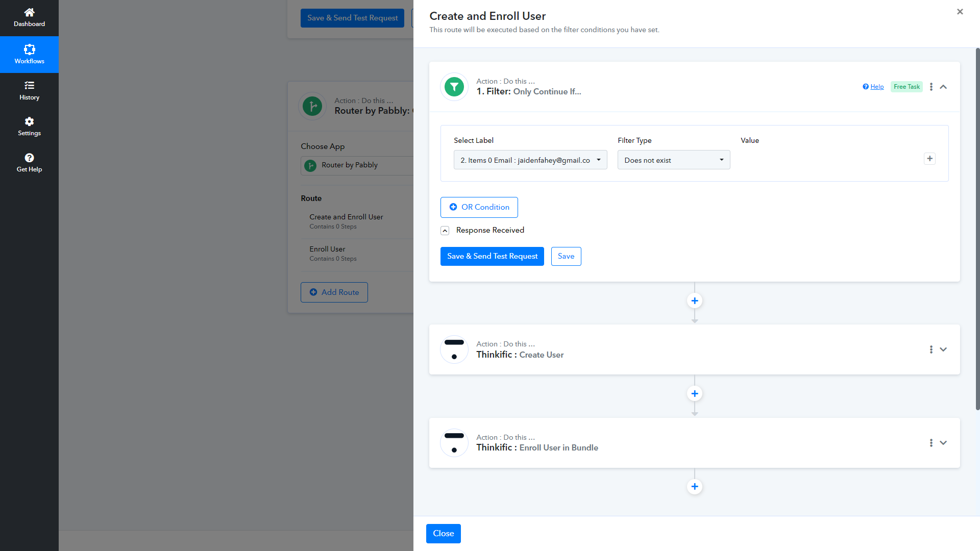Open the Dashboard home icon

point(29,12)
